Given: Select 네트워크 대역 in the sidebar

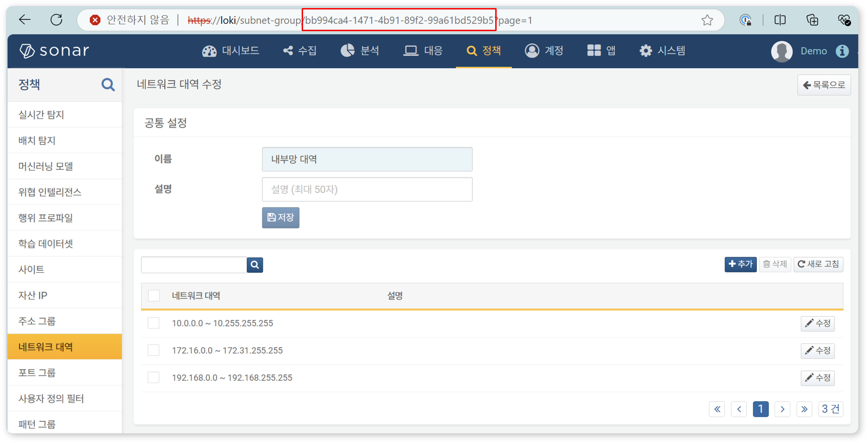Looking at the screenshot, I should (x=64, y=347).
